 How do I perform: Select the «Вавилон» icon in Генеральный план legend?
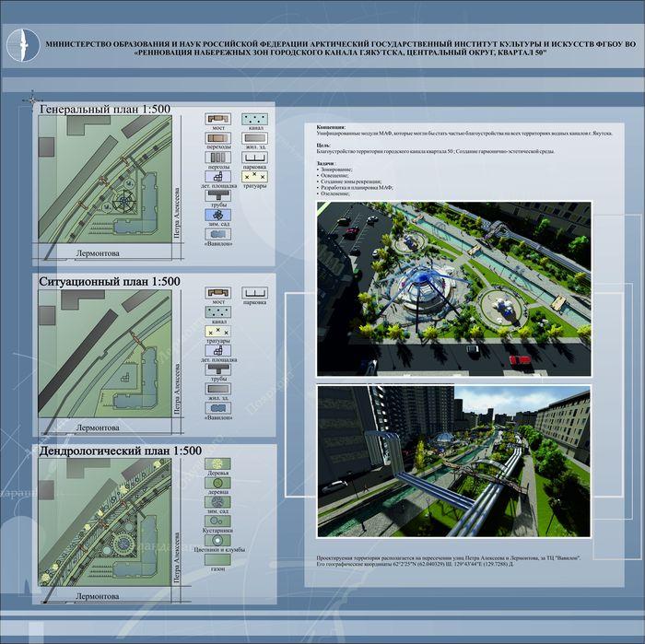[x=217, y=234]
